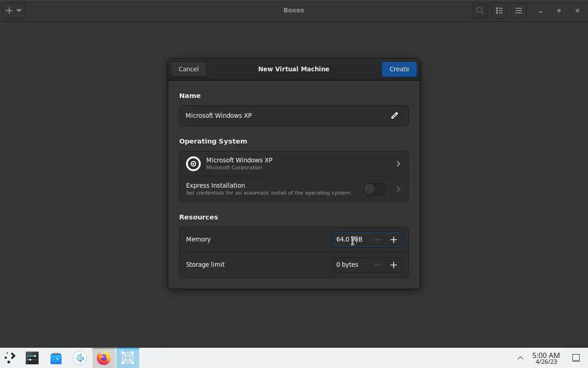
Task: Open Discover software store from taskbar
Action: (x=56, y=358)
